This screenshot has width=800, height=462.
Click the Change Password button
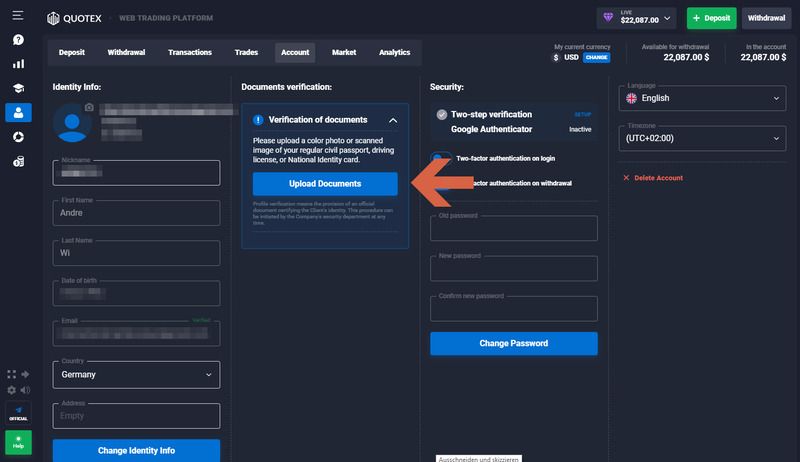(x=514, y=344)
